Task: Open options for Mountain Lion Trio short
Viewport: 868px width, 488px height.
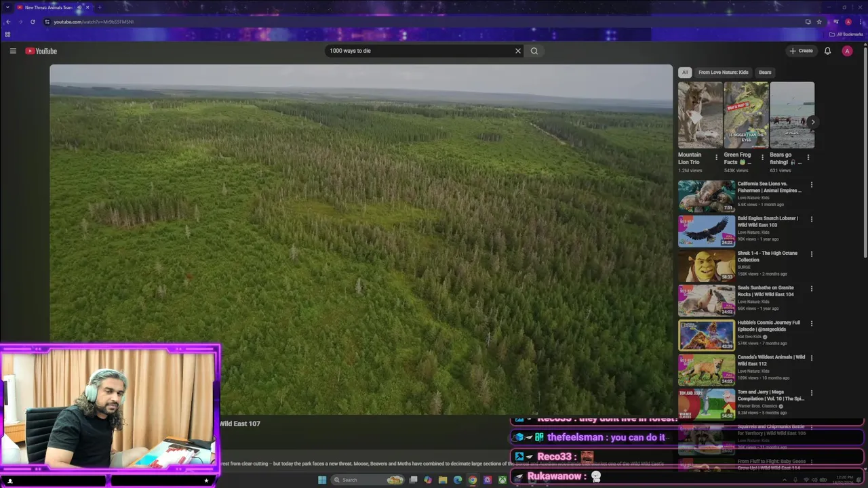Action: pyautogui.click(x=716, y=157)
